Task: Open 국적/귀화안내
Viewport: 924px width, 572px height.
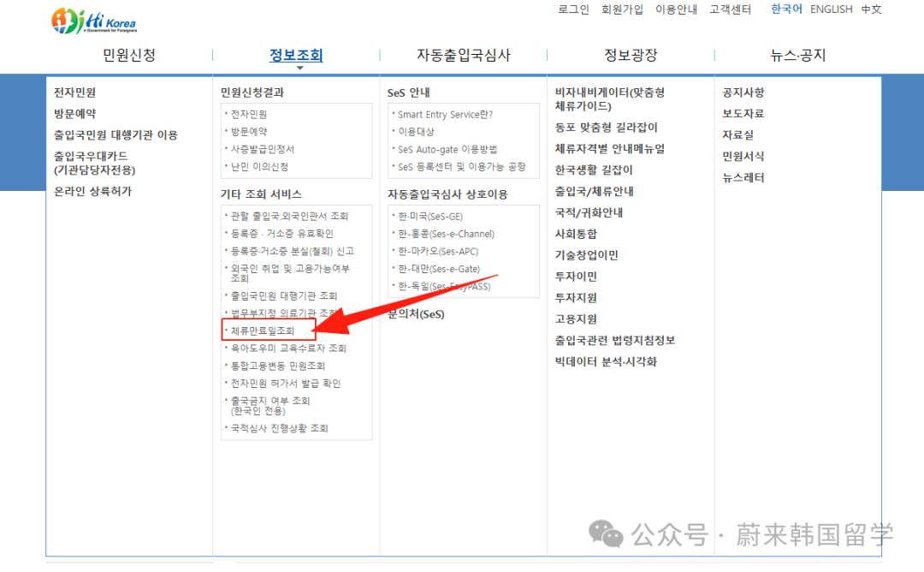Action: 589,213
